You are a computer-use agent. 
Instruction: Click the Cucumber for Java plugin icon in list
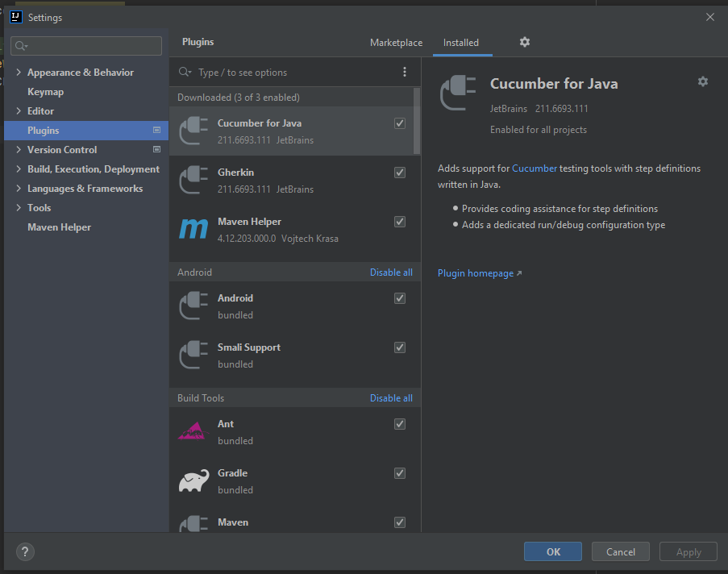tap(193, 131)
